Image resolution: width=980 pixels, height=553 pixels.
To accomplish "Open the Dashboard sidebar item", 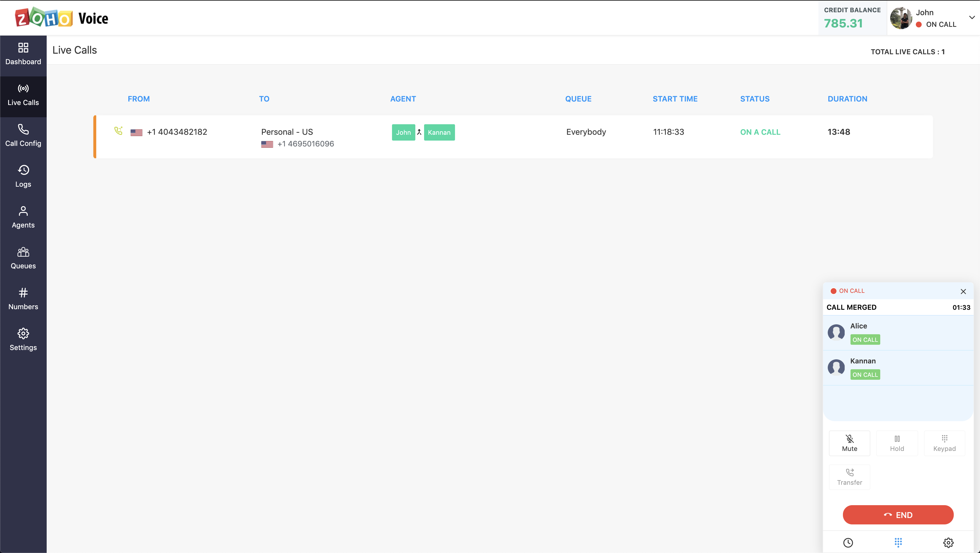I will click(x=23, y=54).
